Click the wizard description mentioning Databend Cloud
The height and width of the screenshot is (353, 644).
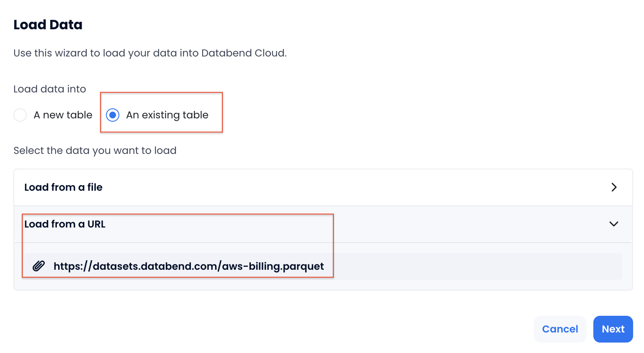coord(150,53)
